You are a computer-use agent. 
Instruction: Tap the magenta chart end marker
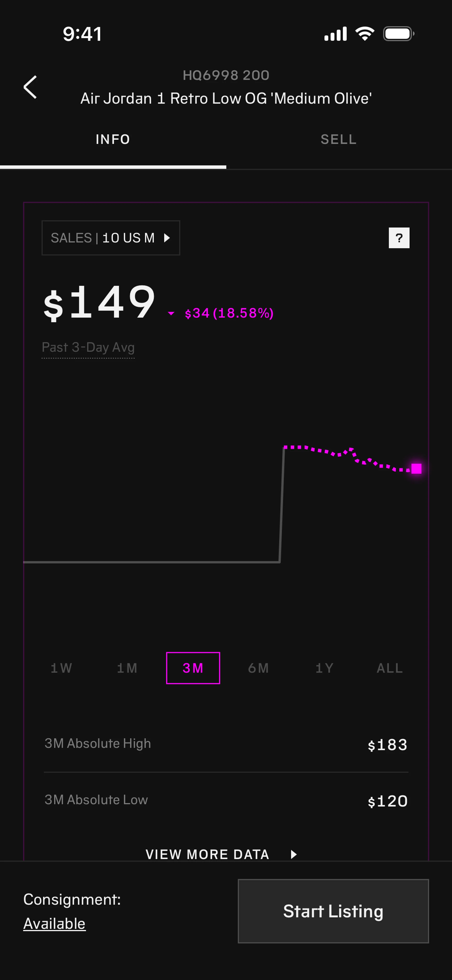pyautogui.click(x=417, y=468)
